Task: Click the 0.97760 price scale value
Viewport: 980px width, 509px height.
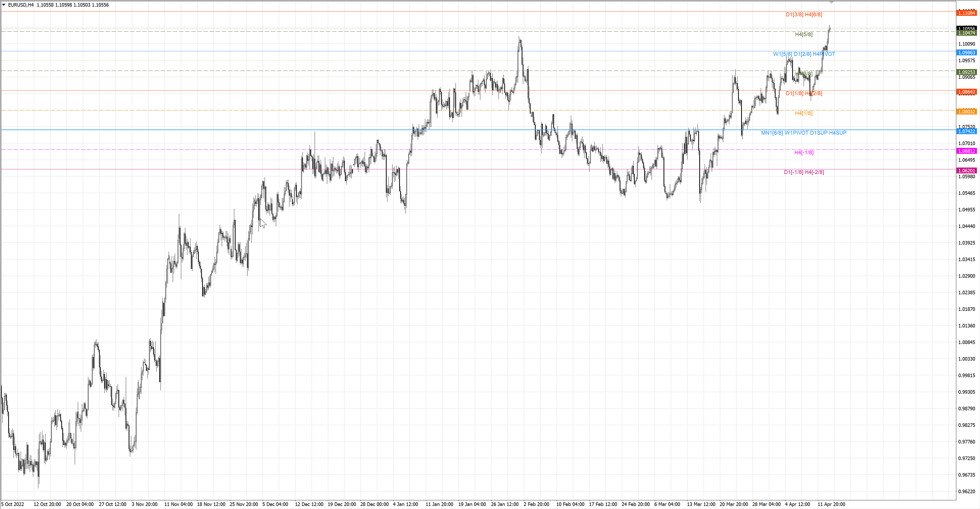Action: [x=967, y=442]
